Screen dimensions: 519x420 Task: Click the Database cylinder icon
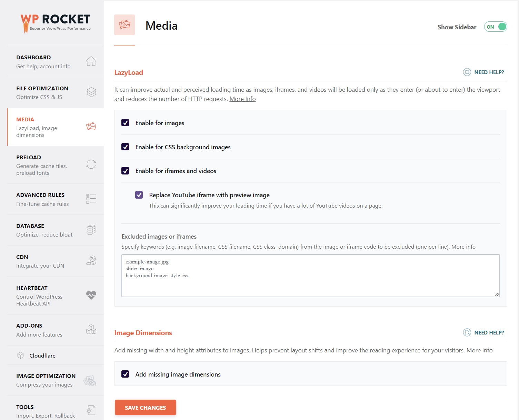coord(91,230)
